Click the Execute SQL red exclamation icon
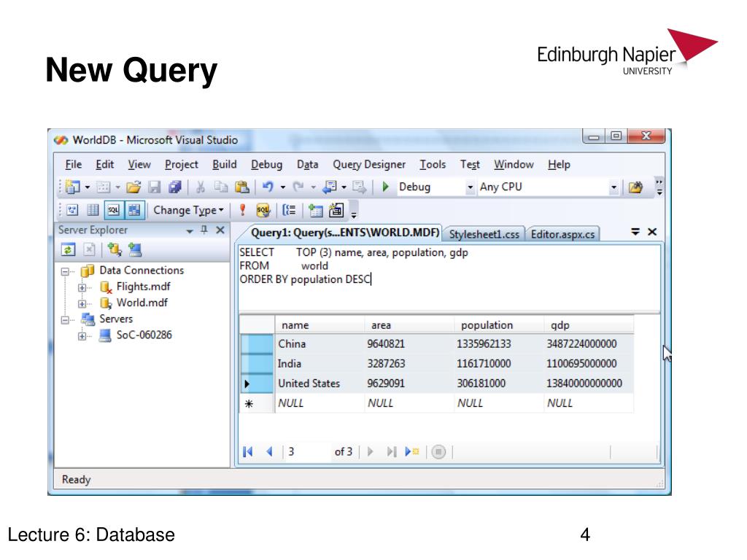Viewport: 747px width, 560px height. (242, 210)
